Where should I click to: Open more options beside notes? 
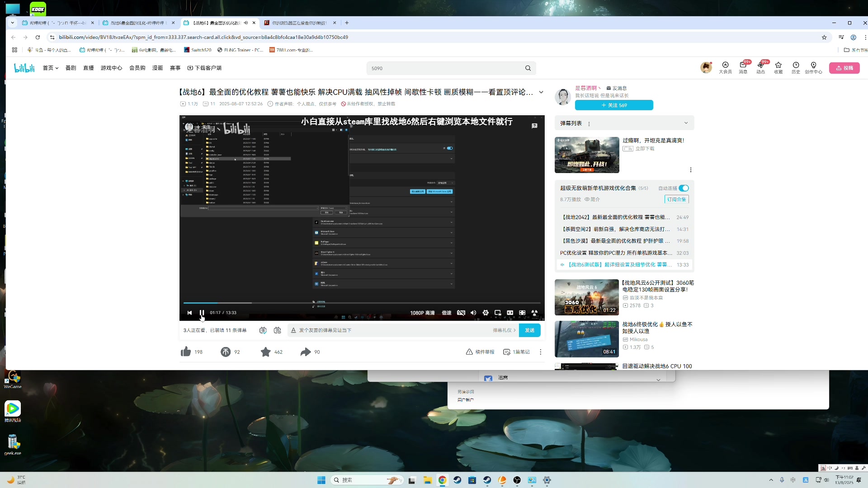pos(540,352)
